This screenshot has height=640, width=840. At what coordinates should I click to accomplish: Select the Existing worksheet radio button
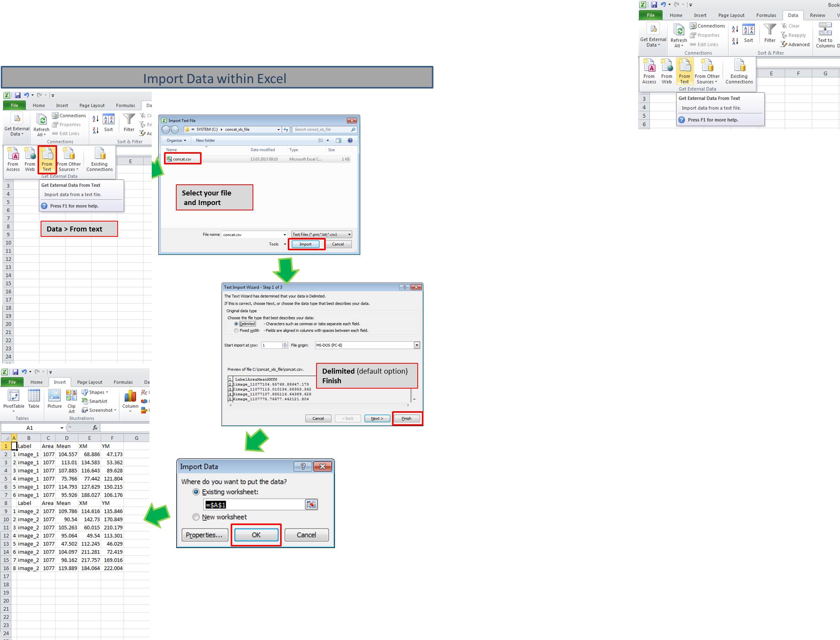coord(196,492)
